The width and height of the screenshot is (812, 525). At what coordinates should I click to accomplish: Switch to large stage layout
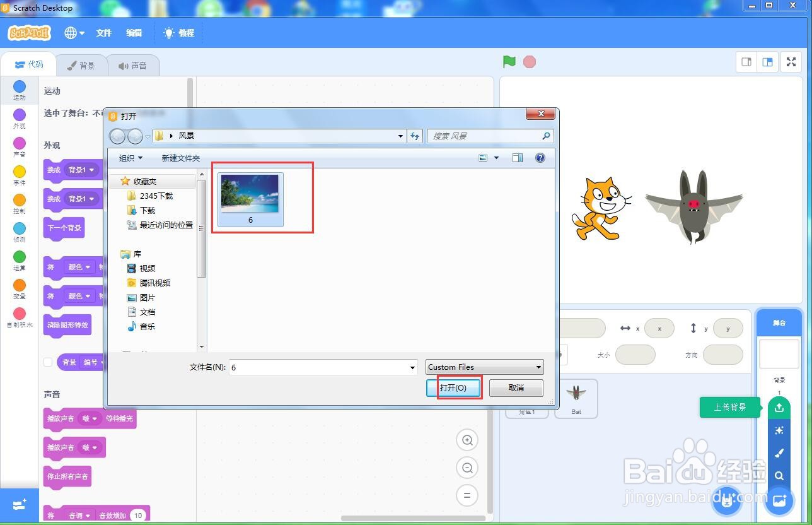767,62
